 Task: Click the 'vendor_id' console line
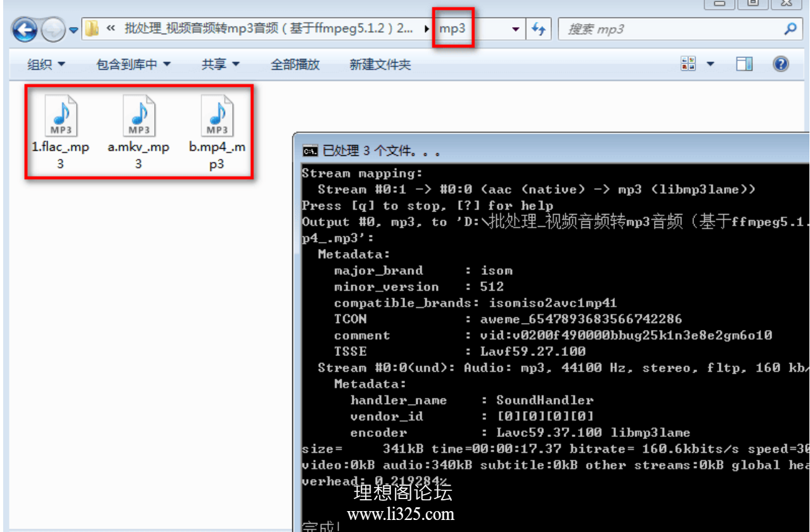472,416
